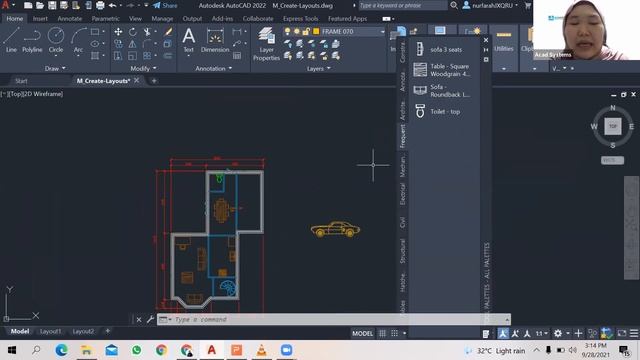Click the Frequent tool palette tab
Viewport: 640px width, 360px height.
402,136
